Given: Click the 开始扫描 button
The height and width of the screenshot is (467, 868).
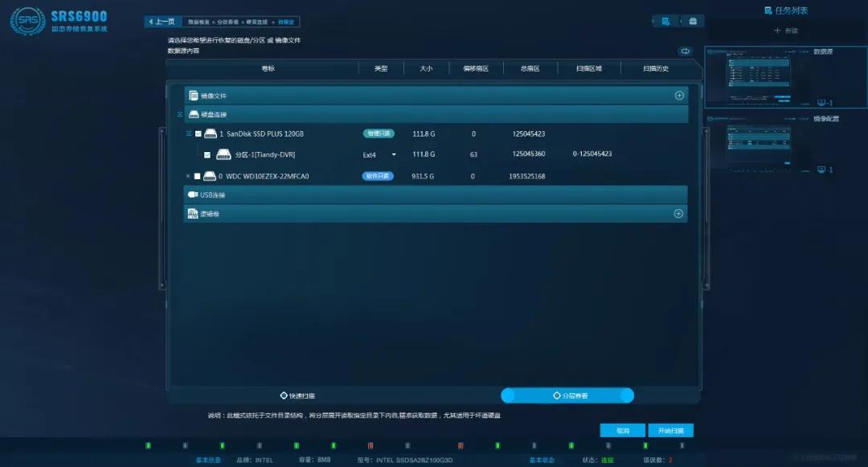Looking at the screenshot, I should (x=670, y=431).
